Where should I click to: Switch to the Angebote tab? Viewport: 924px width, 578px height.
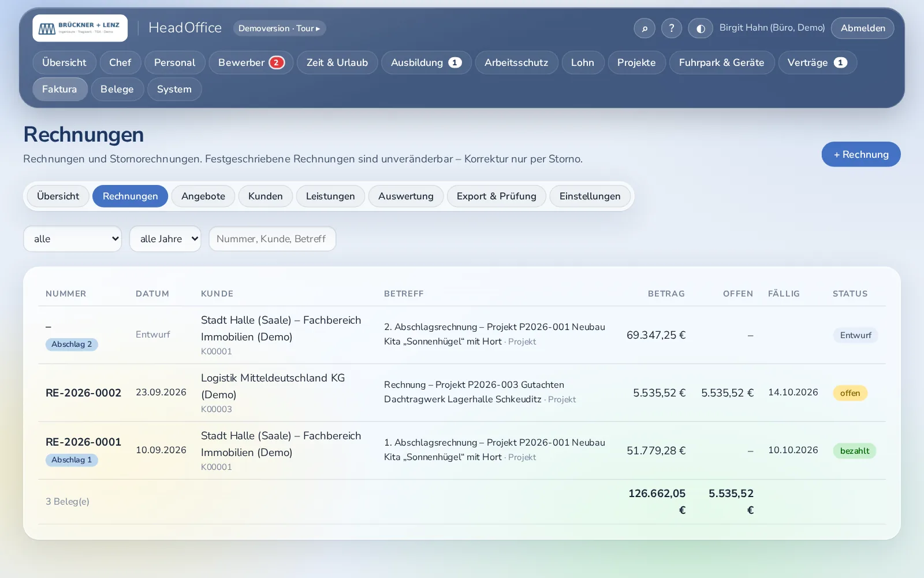(x=203, y=196)
